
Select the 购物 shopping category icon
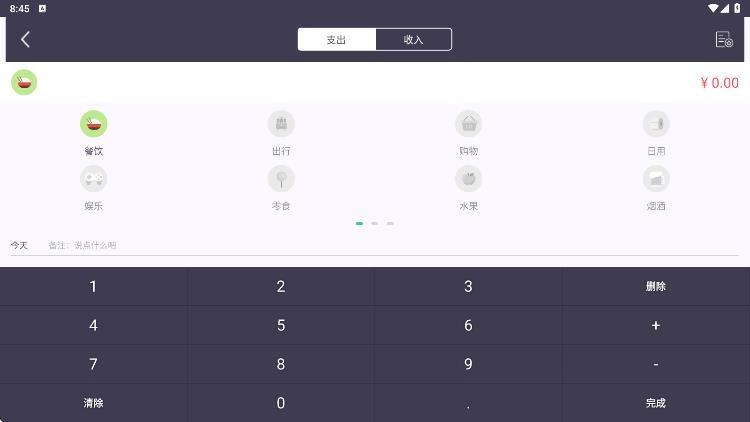tap(468, 125)
